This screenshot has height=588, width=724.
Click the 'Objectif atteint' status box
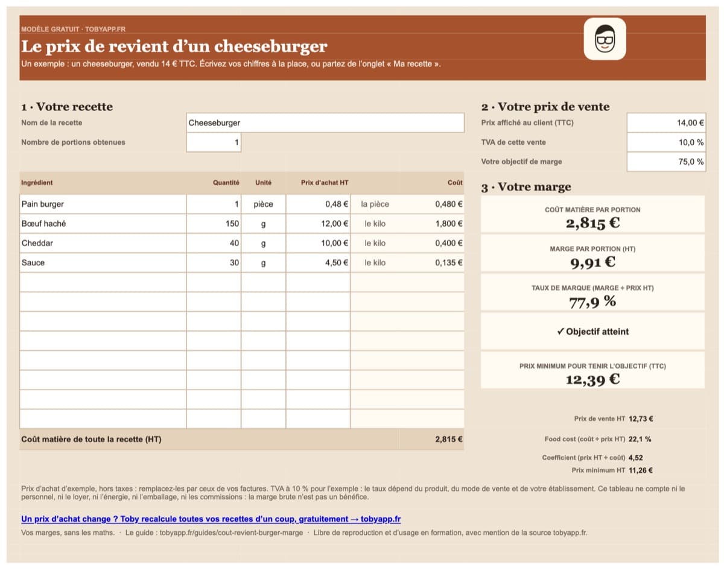click(592, 331)
